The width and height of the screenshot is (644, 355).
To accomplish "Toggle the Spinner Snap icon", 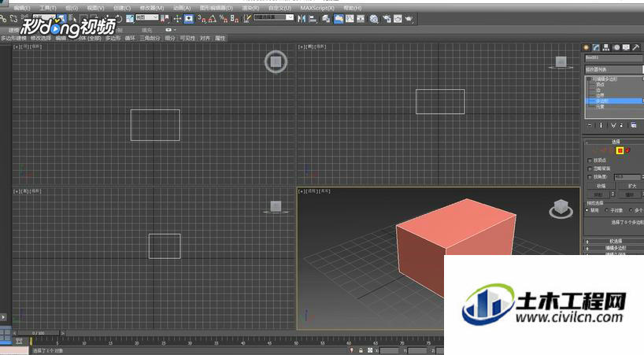I will tap(235, 18).
